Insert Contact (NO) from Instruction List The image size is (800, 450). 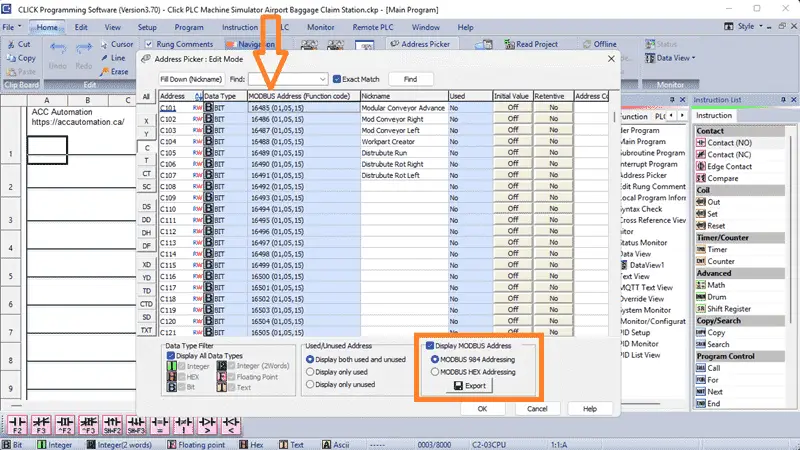click(724, 143)
